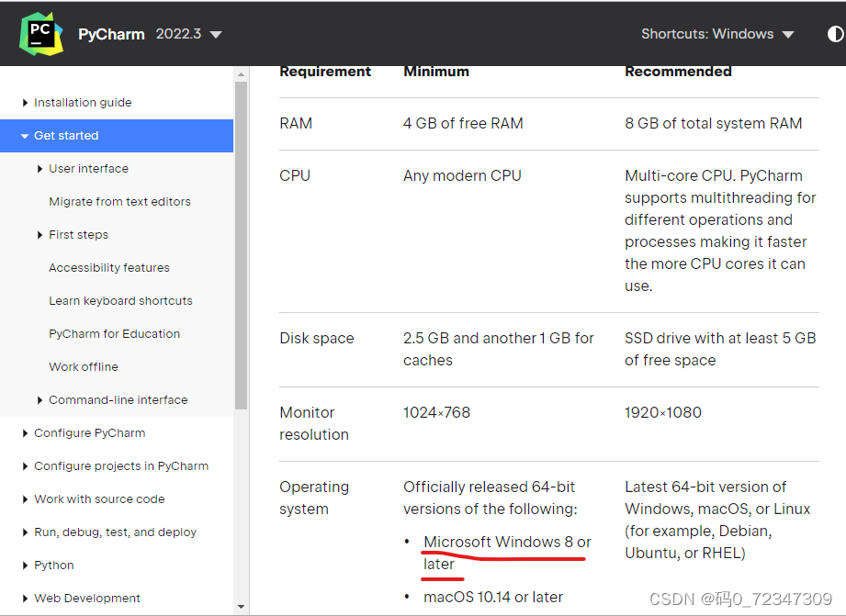Click the '4 GB of free RAM' cell
The width and height of the screenshot is (846, 616).
[463, 124]
